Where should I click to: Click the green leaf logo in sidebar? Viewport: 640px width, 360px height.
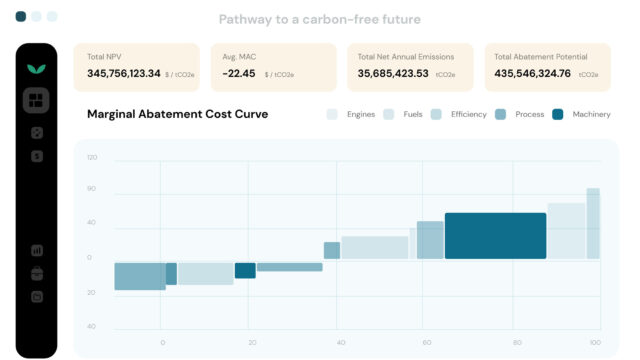(36, 69)
